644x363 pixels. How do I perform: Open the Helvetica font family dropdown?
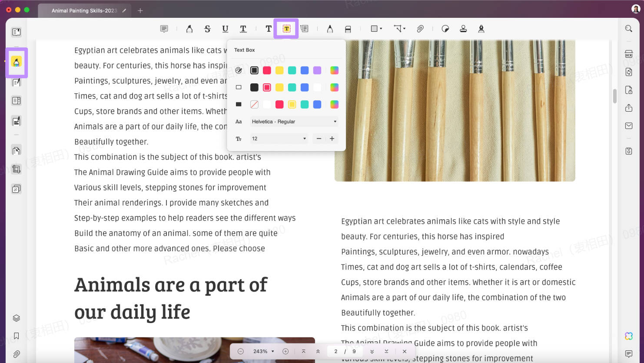(294, 121)
